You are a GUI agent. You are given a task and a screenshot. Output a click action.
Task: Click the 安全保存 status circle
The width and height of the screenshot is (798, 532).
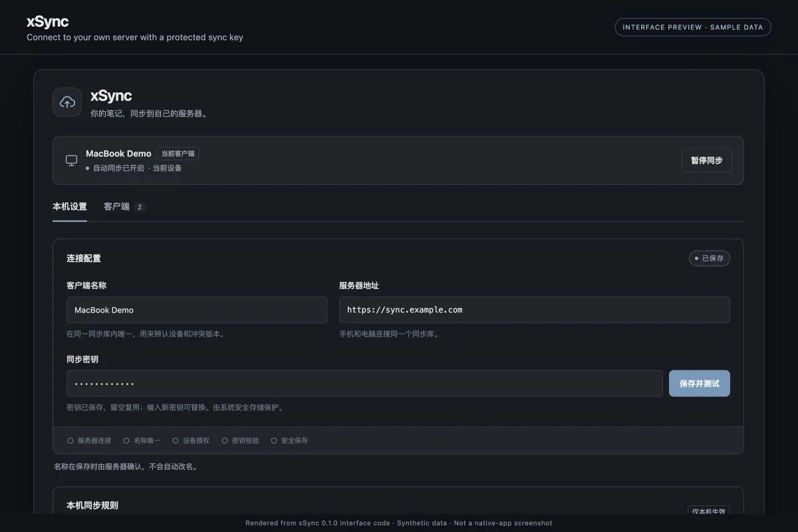point(274,440)
